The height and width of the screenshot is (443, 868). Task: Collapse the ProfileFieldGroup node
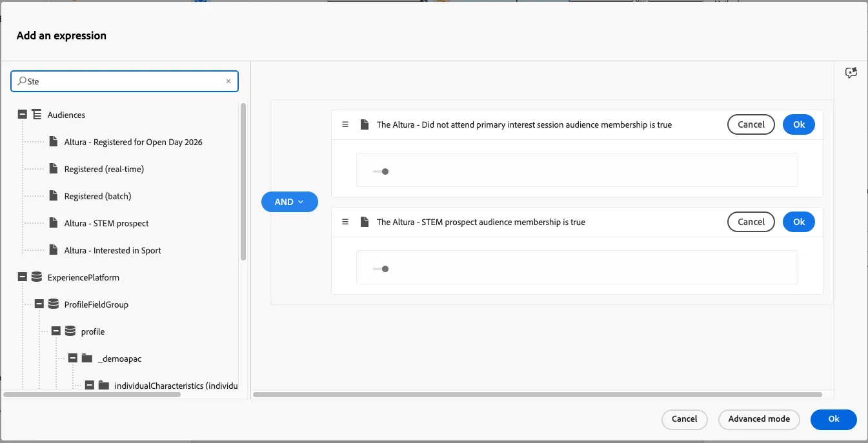39,304
